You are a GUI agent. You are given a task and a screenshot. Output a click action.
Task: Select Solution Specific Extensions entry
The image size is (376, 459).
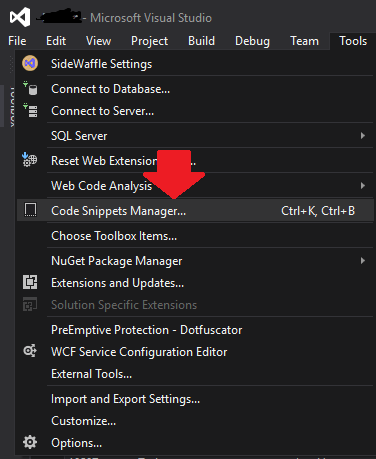(195, 305)
